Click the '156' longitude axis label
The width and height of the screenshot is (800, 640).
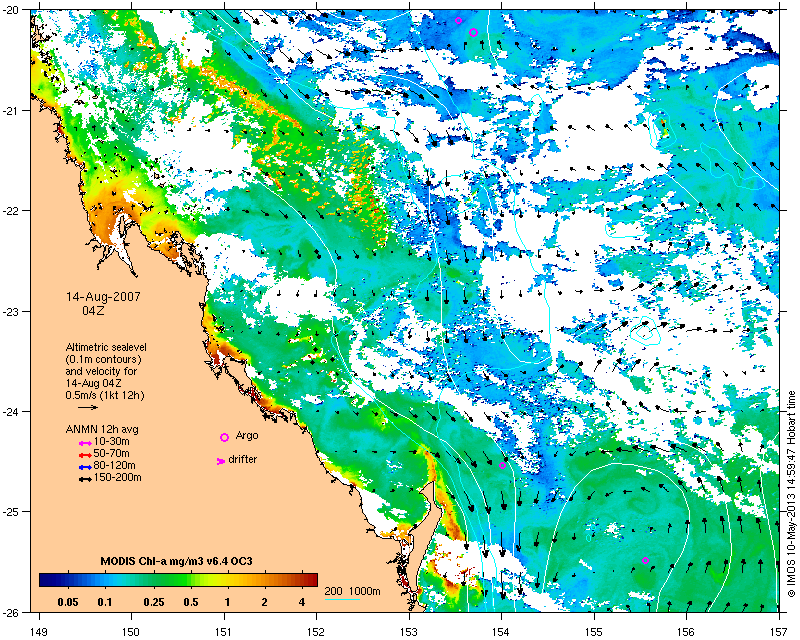[686, 631]
